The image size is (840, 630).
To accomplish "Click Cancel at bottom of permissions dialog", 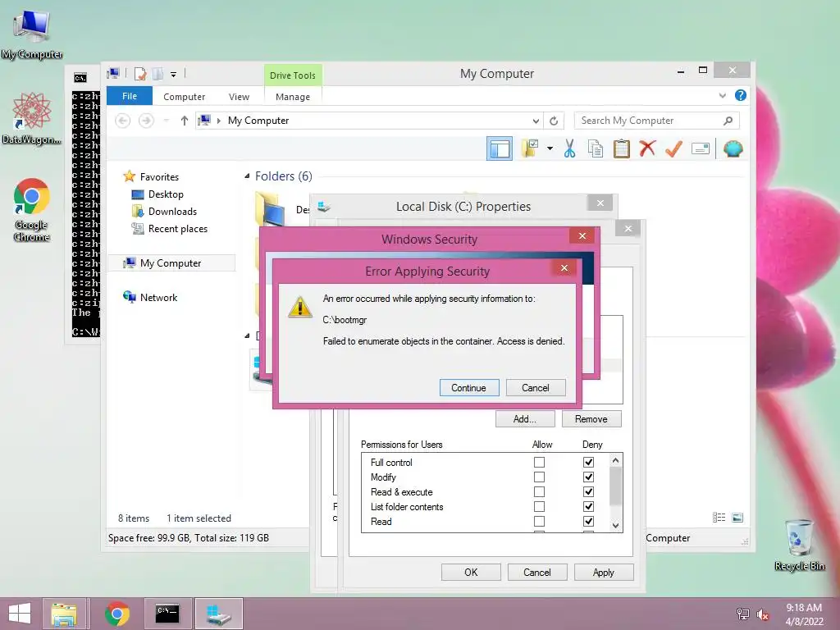I will (x=536, y=572).
